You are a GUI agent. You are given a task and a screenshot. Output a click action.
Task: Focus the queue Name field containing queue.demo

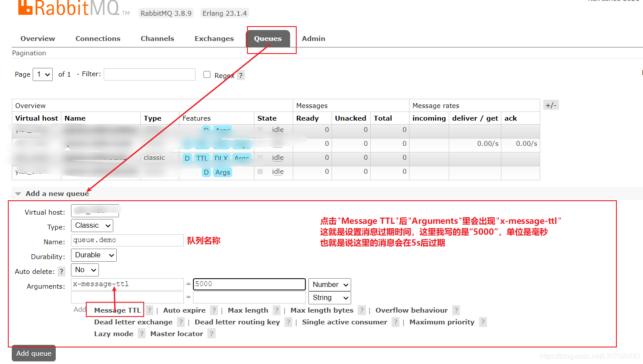pyautogui.click(x=127, y=240)
